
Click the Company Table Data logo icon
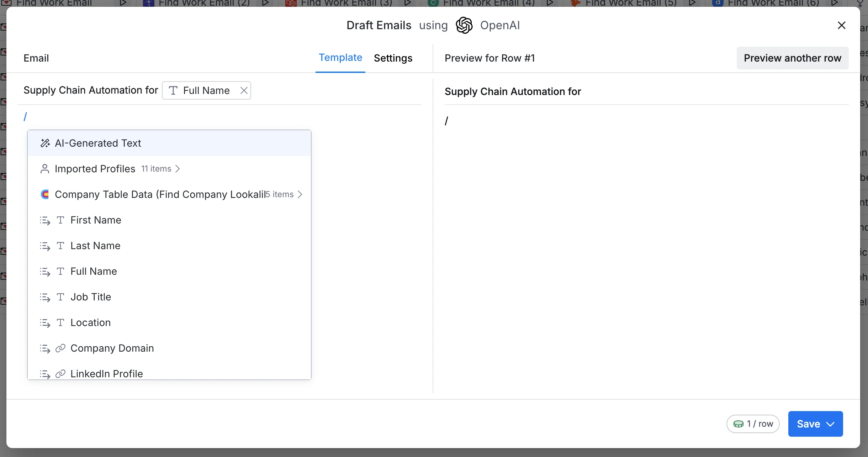[45, 194]
